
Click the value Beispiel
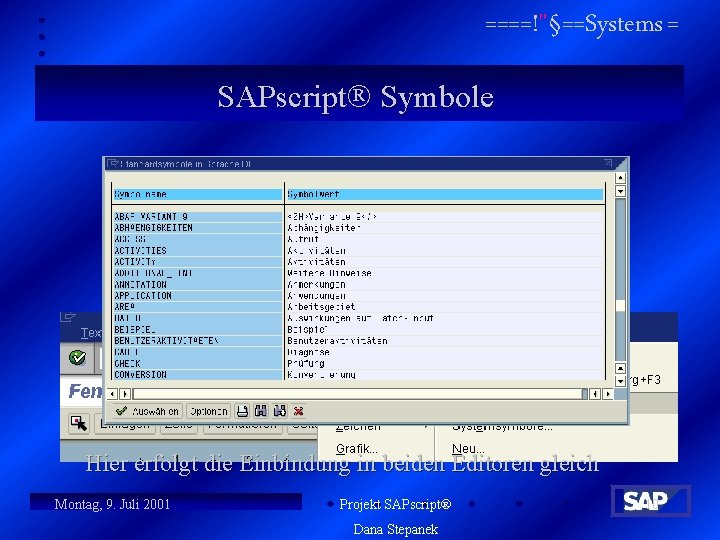307,330
